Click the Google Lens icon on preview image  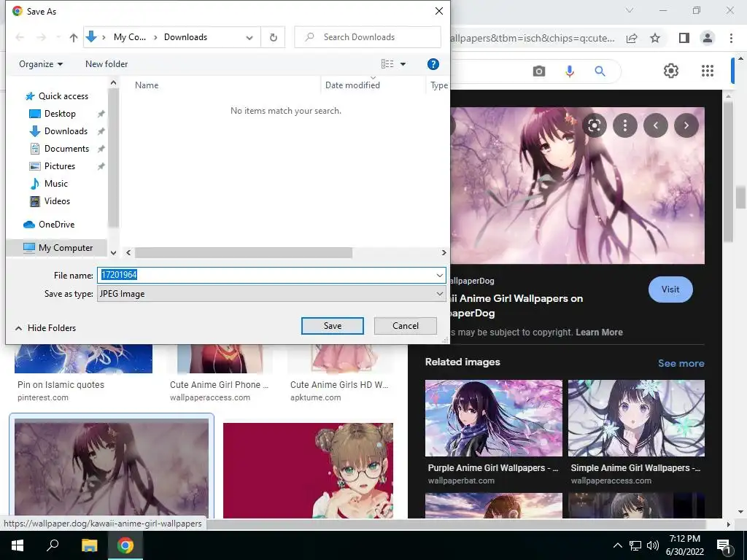[x=594, y=125]
